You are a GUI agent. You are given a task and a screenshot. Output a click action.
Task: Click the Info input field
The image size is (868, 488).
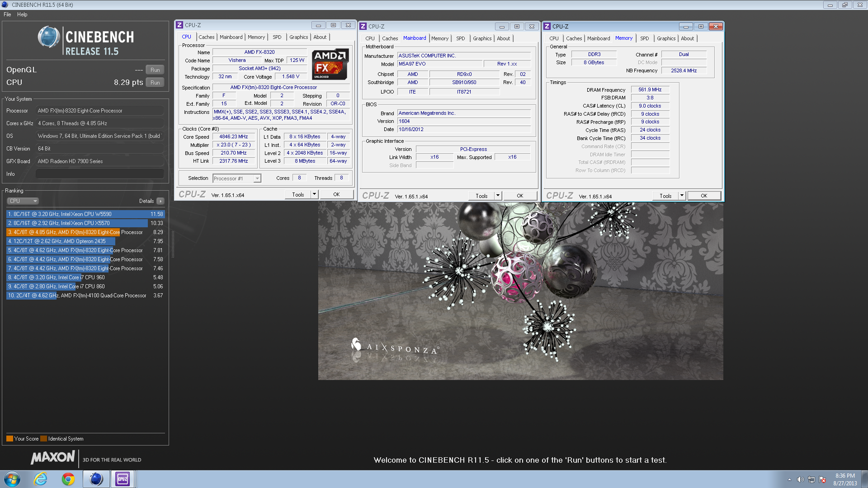99,174
